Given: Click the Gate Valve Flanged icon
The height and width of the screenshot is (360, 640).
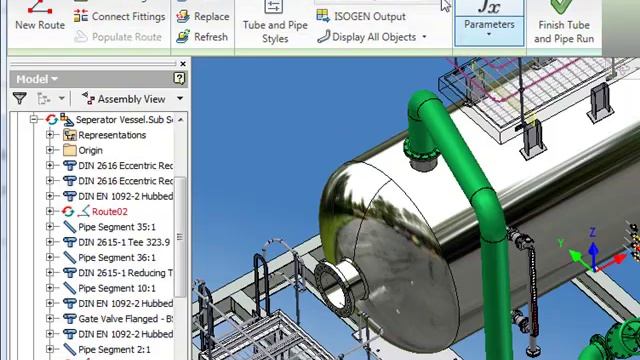Looking at the screenshot, I should pos(69,319).
